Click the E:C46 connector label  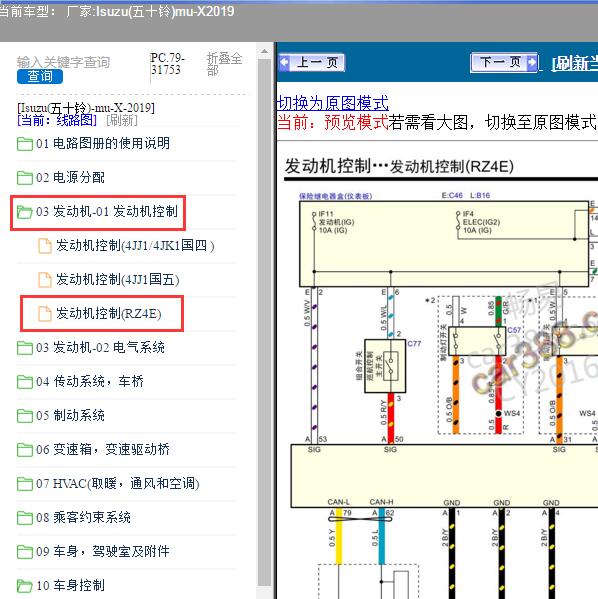click(452, 196)
